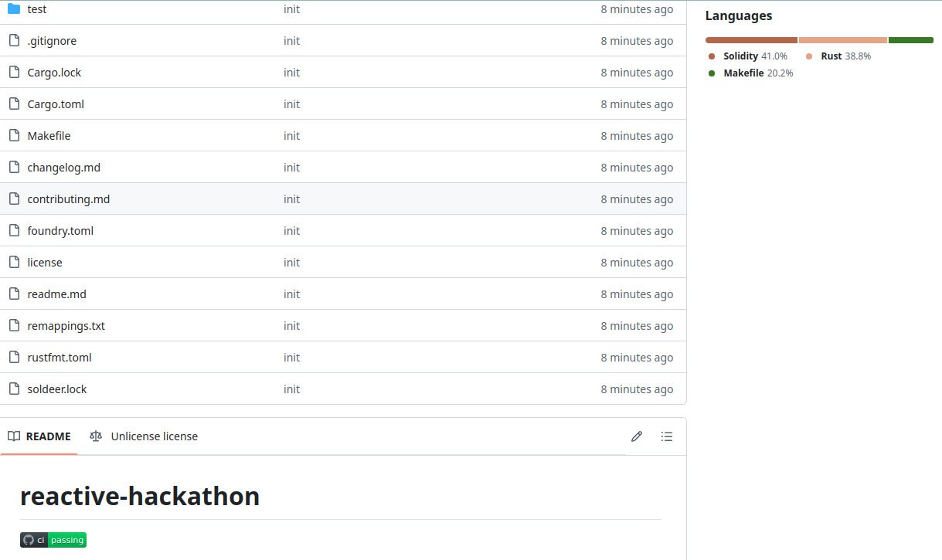The height and width of the screenshot is (560, 942).
Task: Open the init commit for changelog.md
Action: 291,168
